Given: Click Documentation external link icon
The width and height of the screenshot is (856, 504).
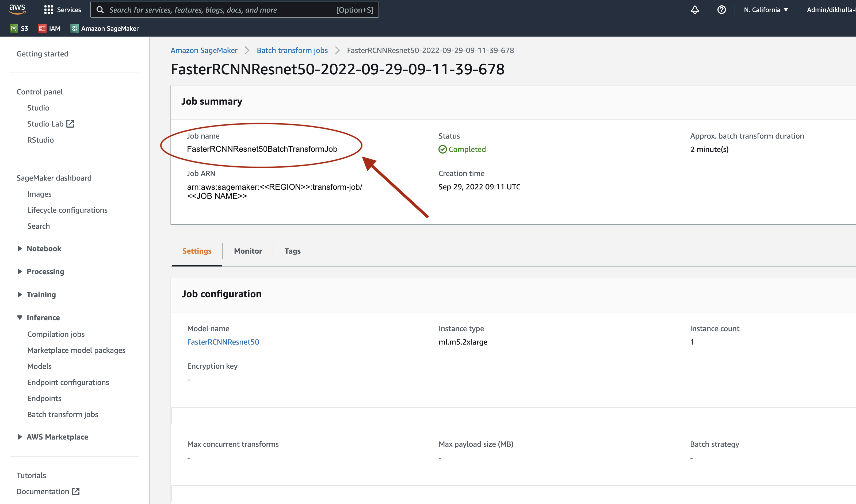Looking at the screenshot, I should 76,491.
